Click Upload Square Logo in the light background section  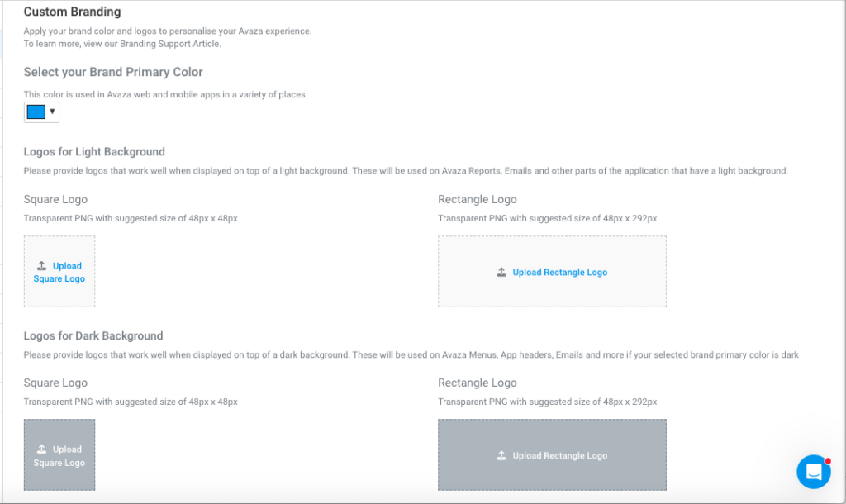[59, 272]
